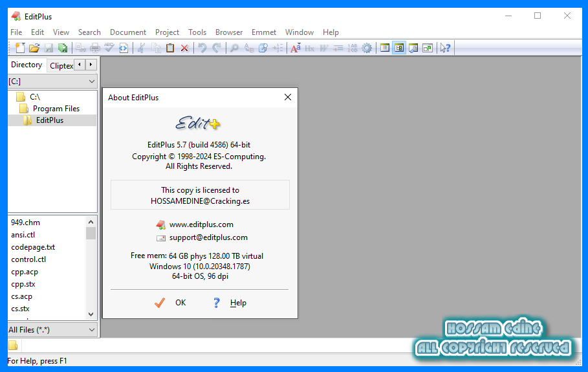588x372 pixels.
Task: Open the Help menu in menu bar
Action: [331, 32]
